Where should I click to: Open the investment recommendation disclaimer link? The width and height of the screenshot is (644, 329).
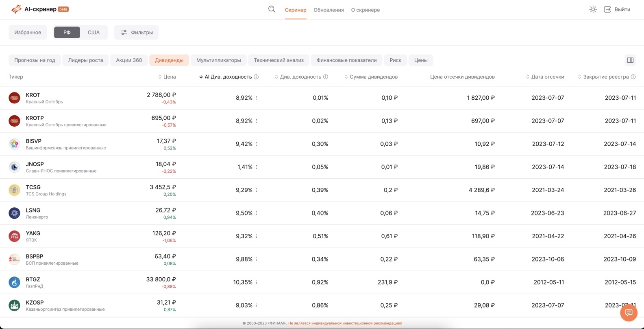pyautogui.click(x=345, y=323)
